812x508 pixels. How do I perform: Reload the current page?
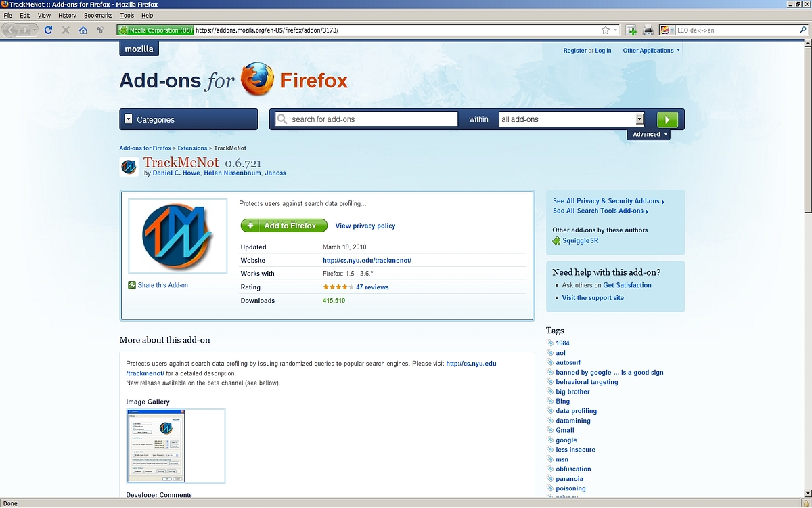(x=47, y=30)
